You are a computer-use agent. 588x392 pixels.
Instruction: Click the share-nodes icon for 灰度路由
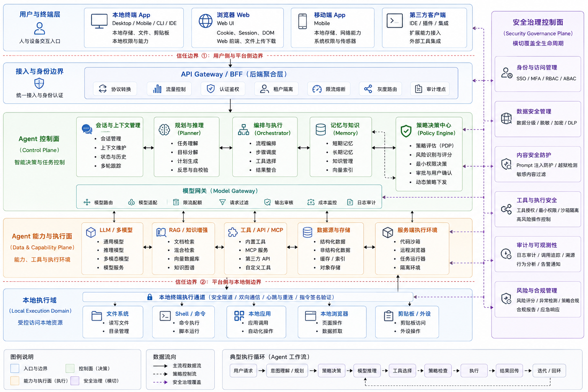point(368,89)
